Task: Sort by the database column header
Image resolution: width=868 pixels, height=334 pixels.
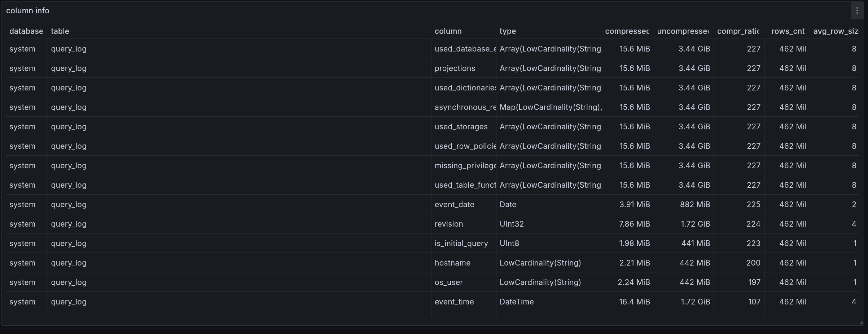Action: [x=26, y=31]
